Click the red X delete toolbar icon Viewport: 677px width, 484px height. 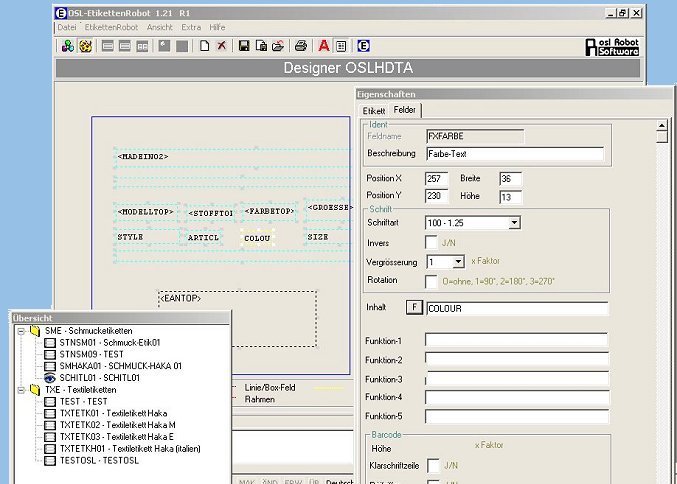[221, 46]
